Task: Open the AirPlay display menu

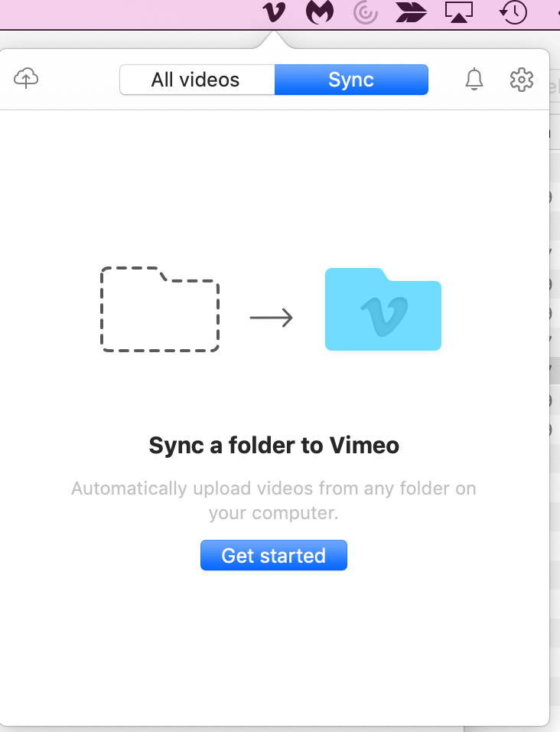Action: [459, 13]
